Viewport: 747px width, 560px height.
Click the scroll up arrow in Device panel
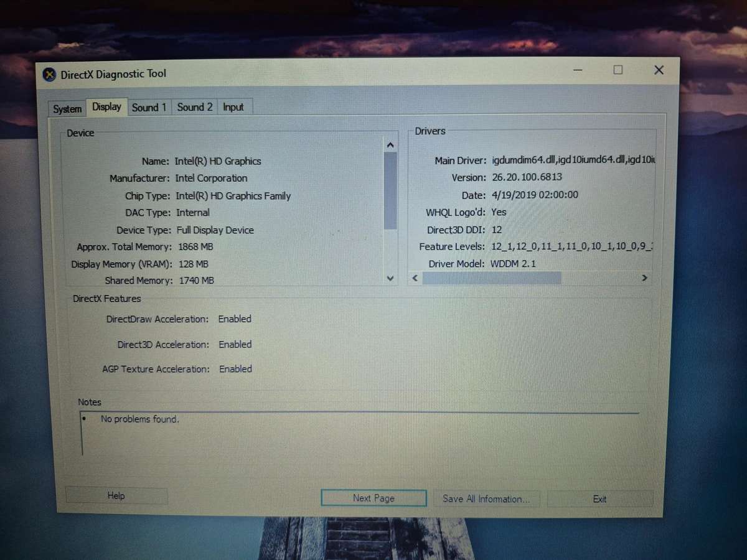390,144
